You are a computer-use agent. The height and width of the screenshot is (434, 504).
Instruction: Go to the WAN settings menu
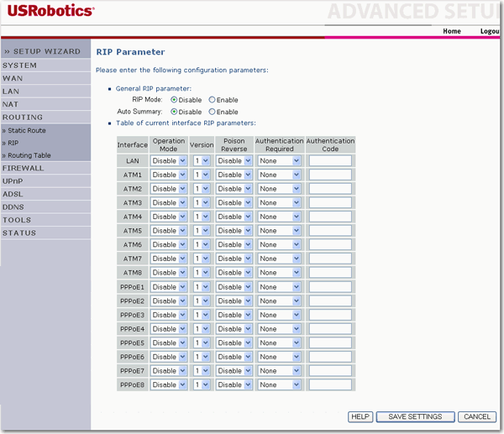click(13, 78)
